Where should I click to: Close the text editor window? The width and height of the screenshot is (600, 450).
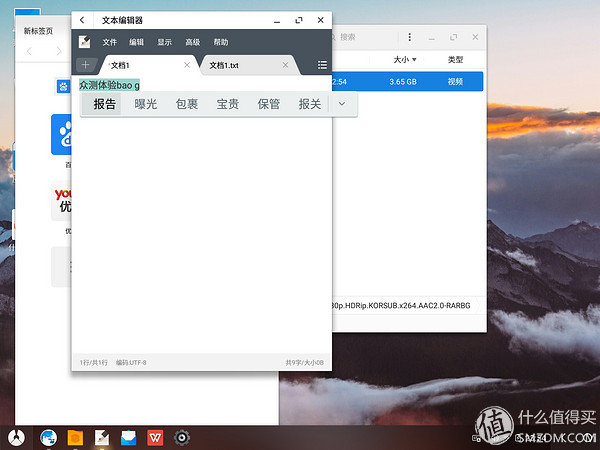point(321,20)
